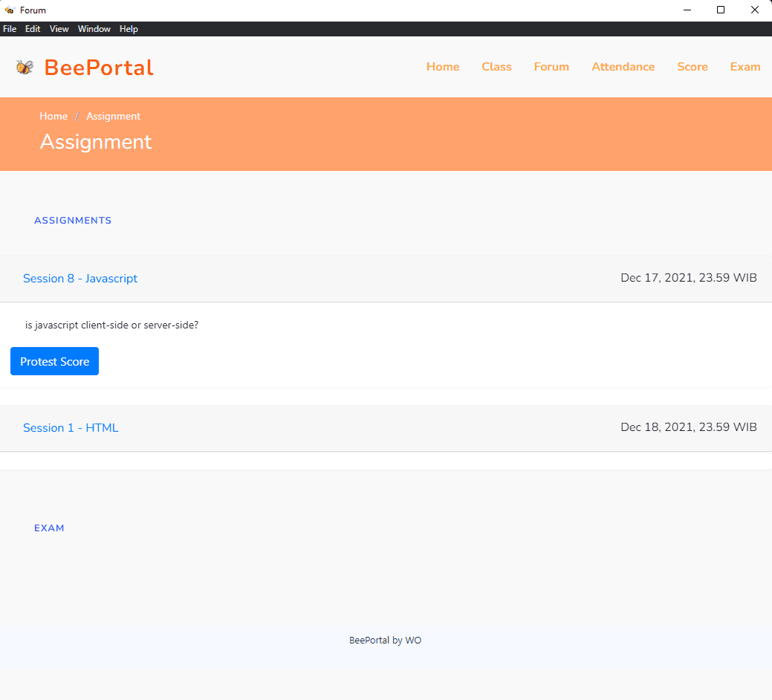Open the Edit menu
Image resolution: width=772 pixels, height=700 pixels.
[33, 28]
